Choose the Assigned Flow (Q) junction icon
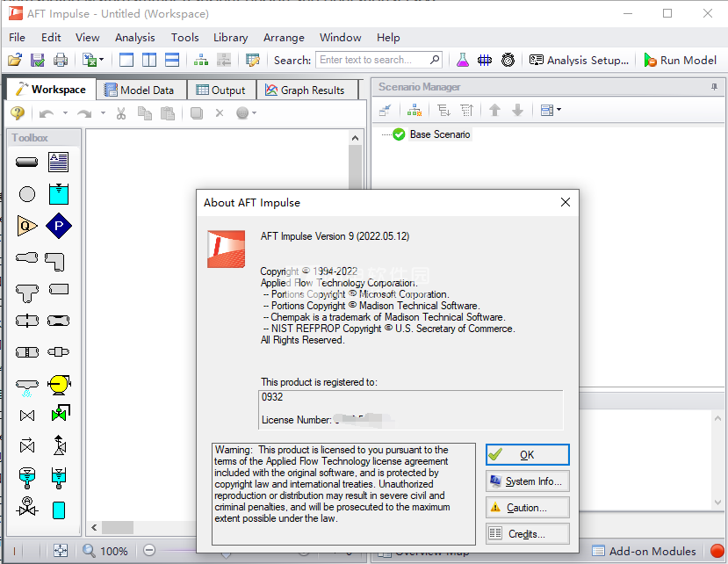This screenshot has width=728, height=564. pyautogui.click(x=27, y=226)
